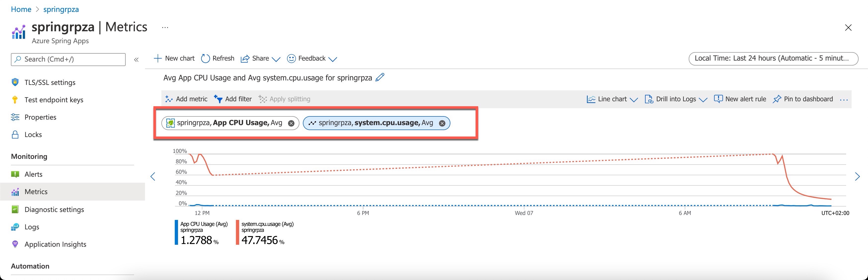Remove the App CPU Usage metric pill
Screen dimensions: 868x280
point(291,123)
